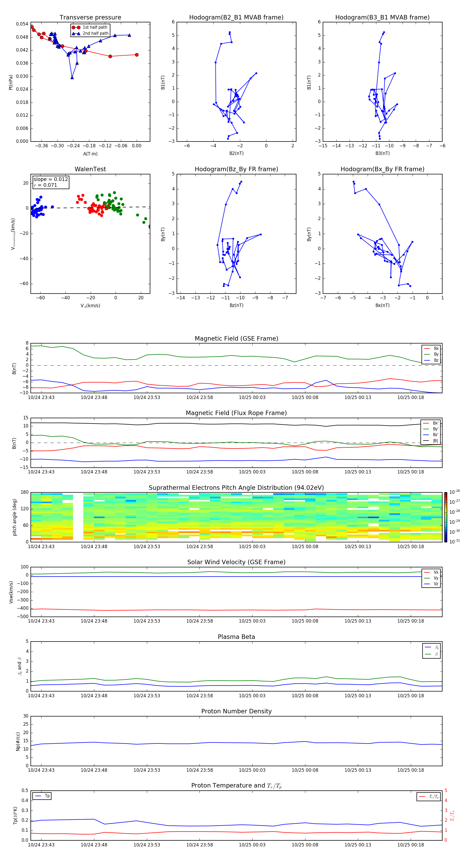Select the 'Bz' entry in GSE legend
473x868 pixels.
(x=431, y=360)
